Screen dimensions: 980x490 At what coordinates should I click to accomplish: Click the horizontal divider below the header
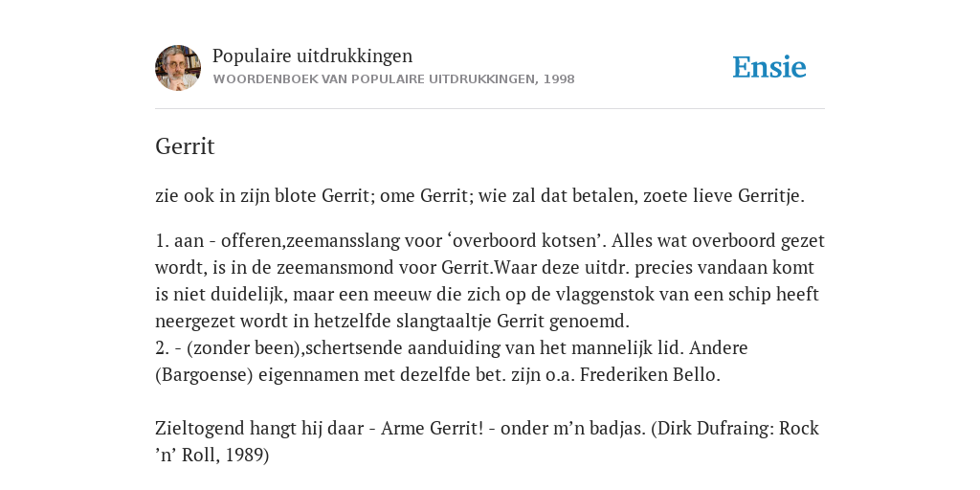pyautogui.click(x=490, y=109)
